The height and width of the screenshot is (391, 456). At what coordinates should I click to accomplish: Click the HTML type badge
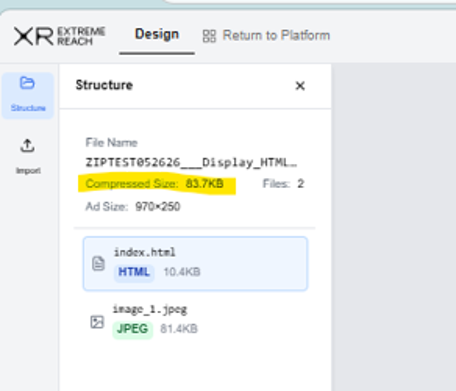tap(134, 272)
